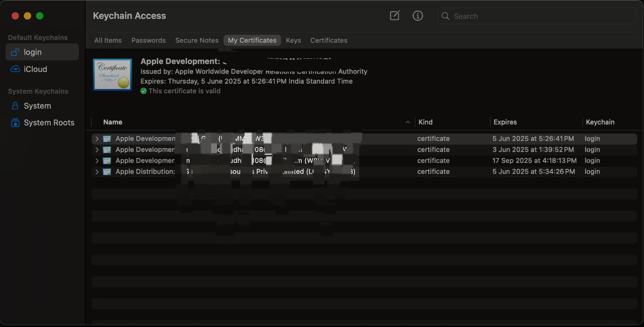Select the expiry date 3 Jun 2025 at 1:39:52 PM
This screenshot has width=644, height=327.
click(533, 149)
